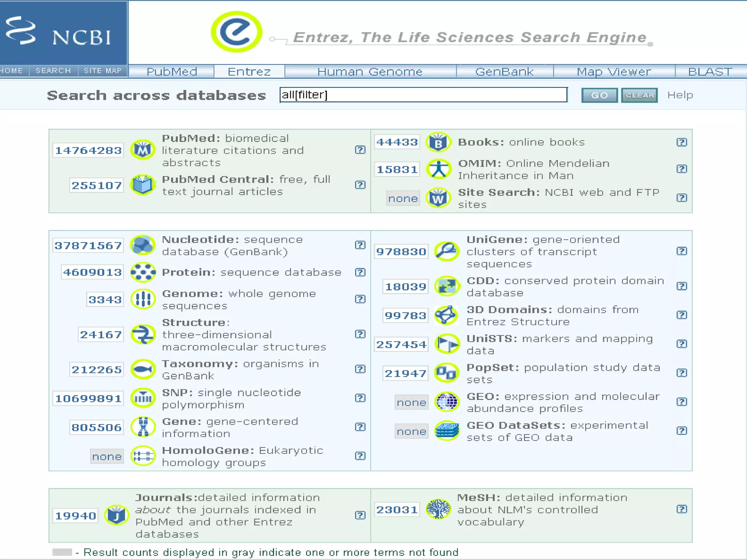The image size is (747, 560).
Task: Select the GEO DataSets stack icon
Action: (x=446, y=431)
